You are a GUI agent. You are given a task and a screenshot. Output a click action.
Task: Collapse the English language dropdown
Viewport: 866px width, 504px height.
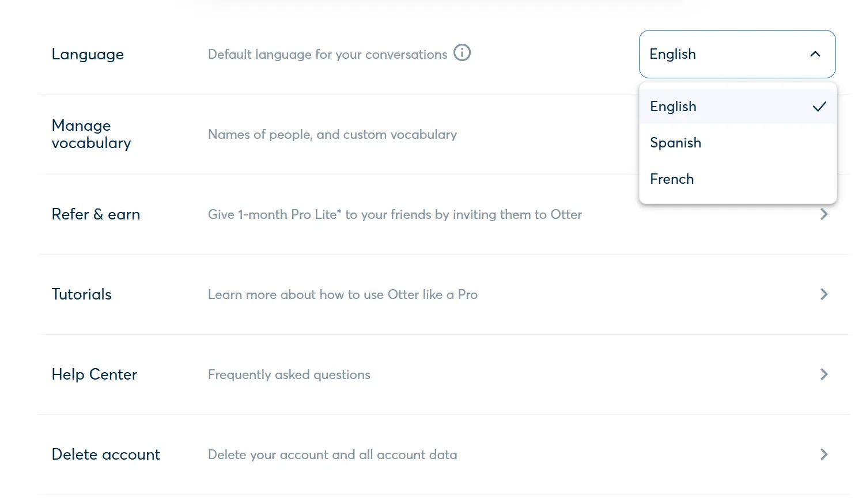(x=736, y=54)
